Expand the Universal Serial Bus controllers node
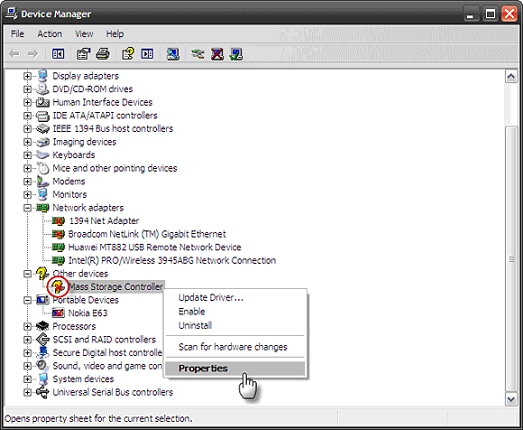Screen dimensions: 523x430 [27, 392]
